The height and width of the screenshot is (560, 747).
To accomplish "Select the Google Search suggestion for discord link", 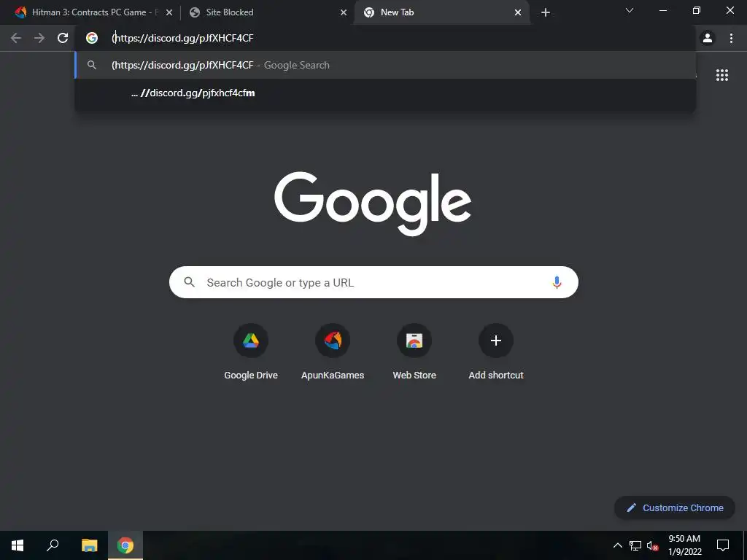I will 385,65.
